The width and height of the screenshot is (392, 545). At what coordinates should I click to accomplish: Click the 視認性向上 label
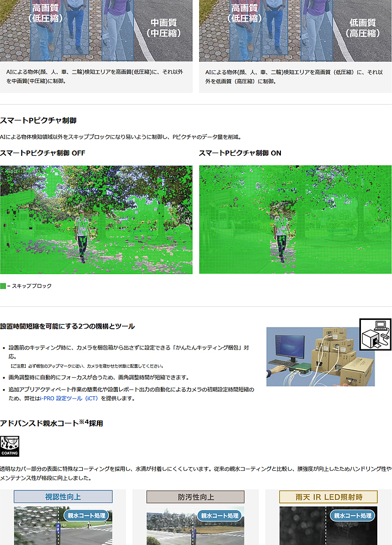[x=63, y=497]
